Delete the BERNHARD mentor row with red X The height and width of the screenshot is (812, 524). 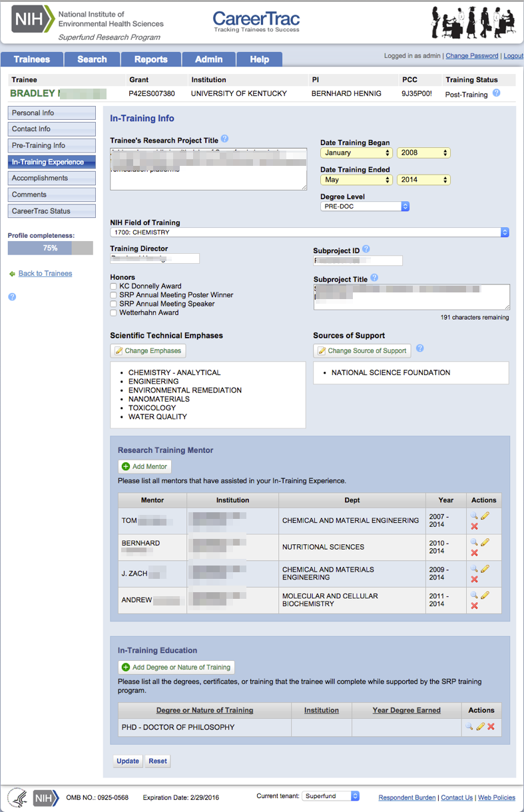tap(474, 553)
